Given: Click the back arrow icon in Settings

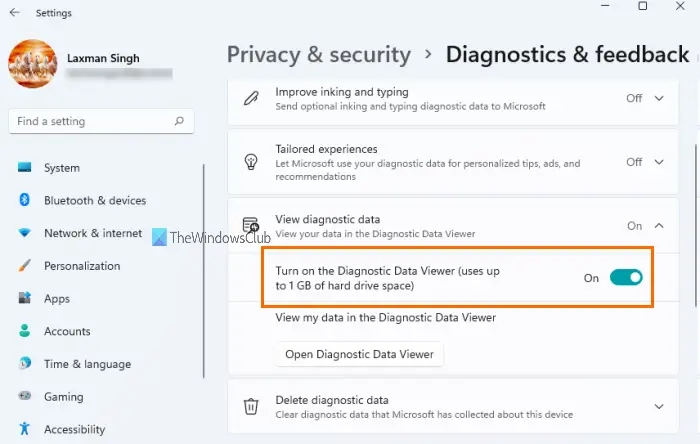Looking at the screenshot, I should point(15,12).
